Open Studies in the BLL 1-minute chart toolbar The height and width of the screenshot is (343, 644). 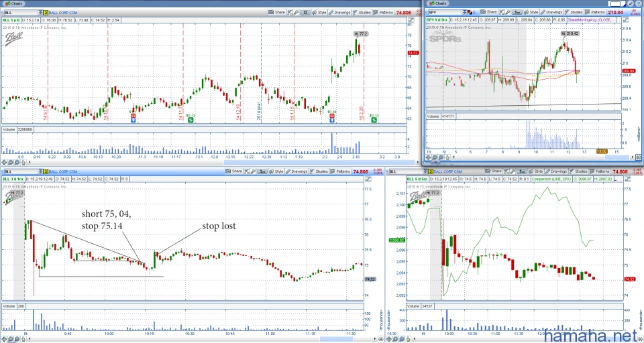[x=319, y=171]
